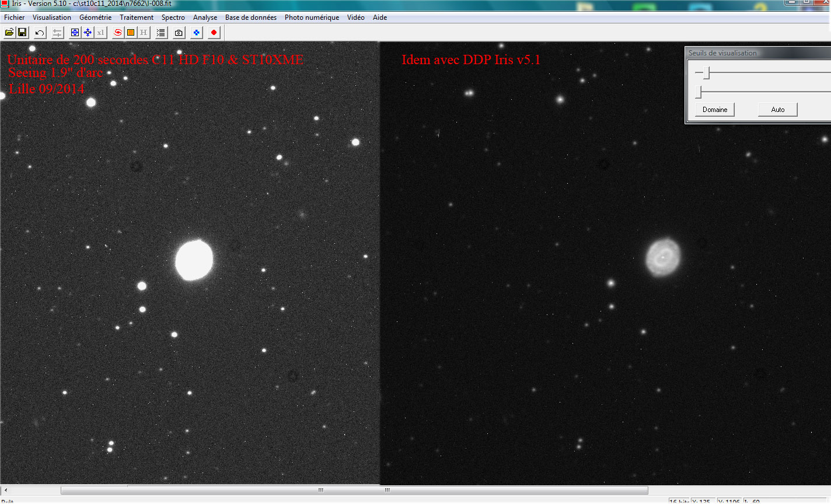Image resolution: width=831 pixels, height=504 pixels.
Task: Click the 'Idem avec DDP Iris v5.1' red caption
Action: 471,60
